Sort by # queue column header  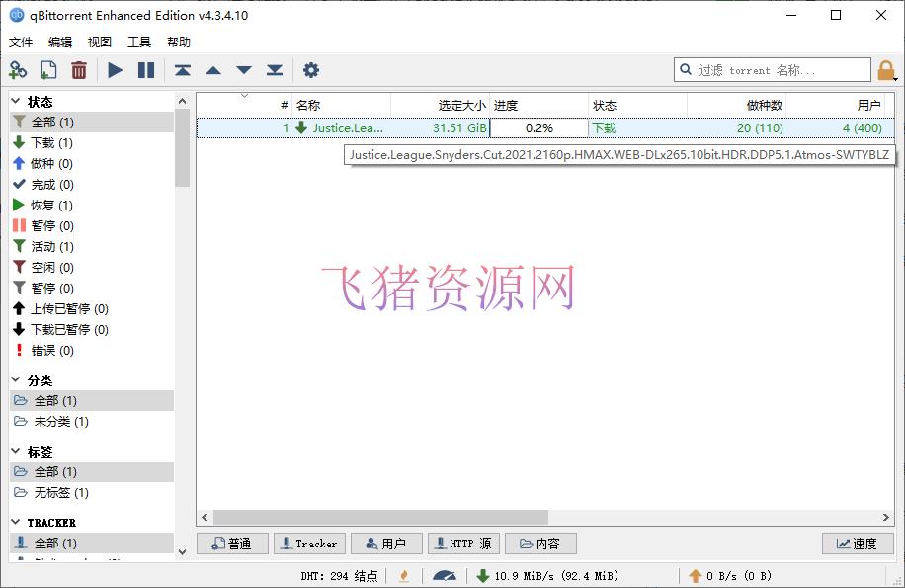tap(244, 105)
